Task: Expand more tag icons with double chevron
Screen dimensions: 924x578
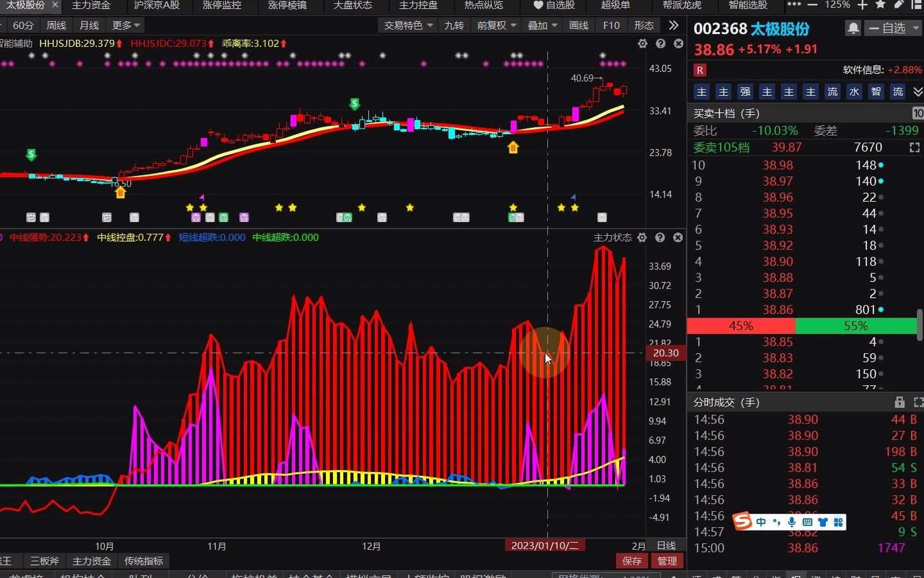Action: coord(918,92)
